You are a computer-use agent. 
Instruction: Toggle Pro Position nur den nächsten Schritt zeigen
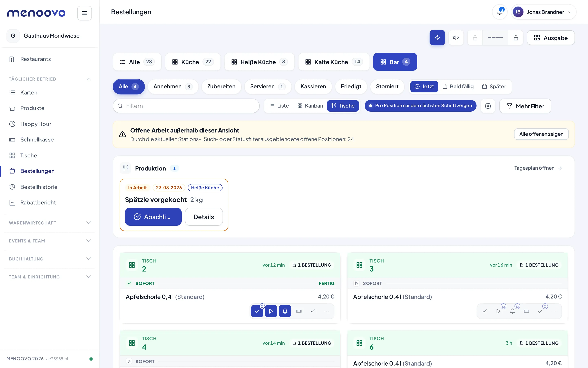click(x=420, y=106)
